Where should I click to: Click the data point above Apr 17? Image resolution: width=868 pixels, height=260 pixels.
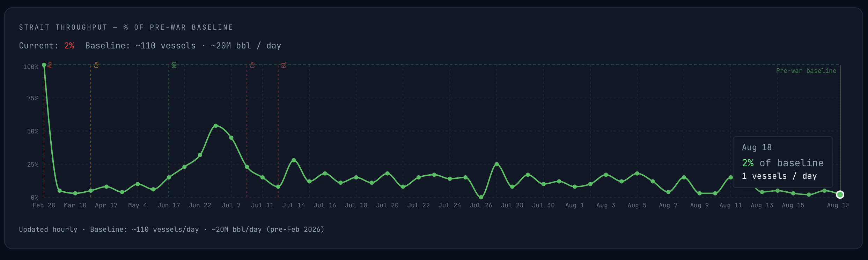106,187
